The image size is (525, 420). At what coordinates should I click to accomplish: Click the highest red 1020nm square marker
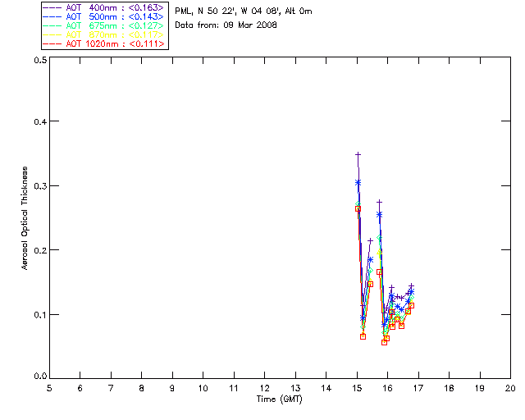(358, 208)
